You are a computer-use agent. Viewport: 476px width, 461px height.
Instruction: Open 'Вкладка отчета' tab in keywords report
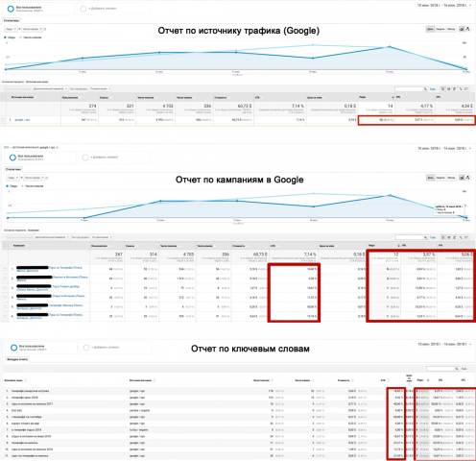point(17,359)
